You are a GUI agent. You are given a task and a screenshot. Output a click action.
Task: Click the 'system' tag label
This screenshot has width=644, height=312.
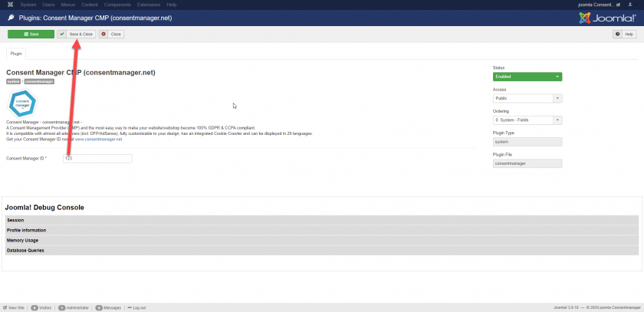(x=13, y=81)
